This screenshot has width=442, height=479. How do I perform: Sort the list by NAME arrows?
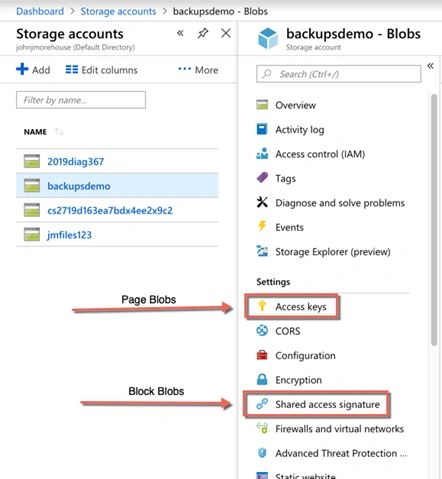(59, 132)
